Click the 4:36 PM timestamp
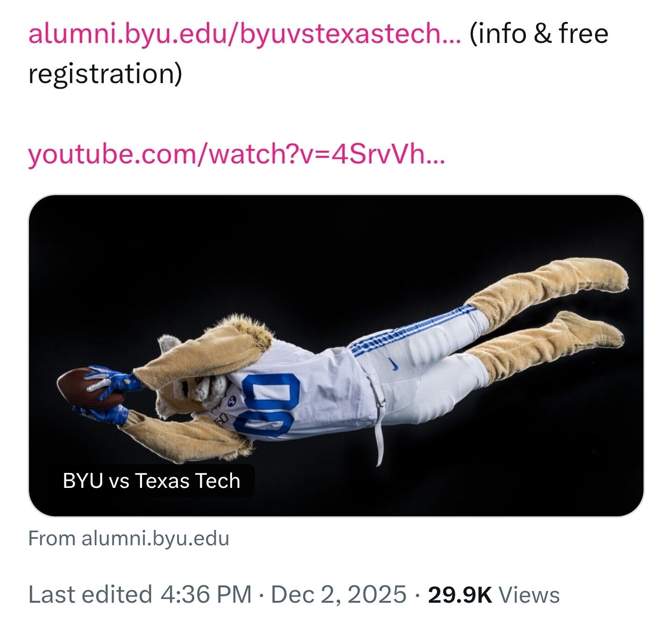 pyautogui.click(x=205, y=595)
